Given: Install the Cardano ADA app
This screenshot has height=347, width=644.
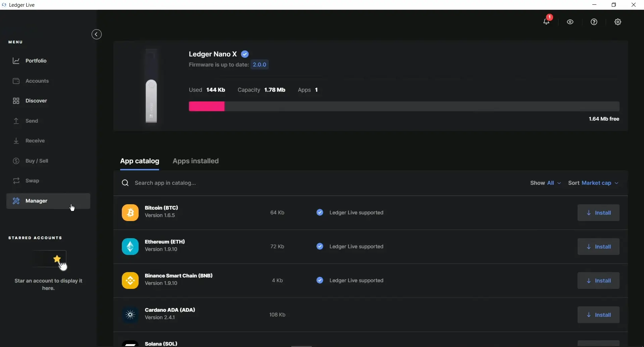Looking at the screenshot, I should [598, 315].
